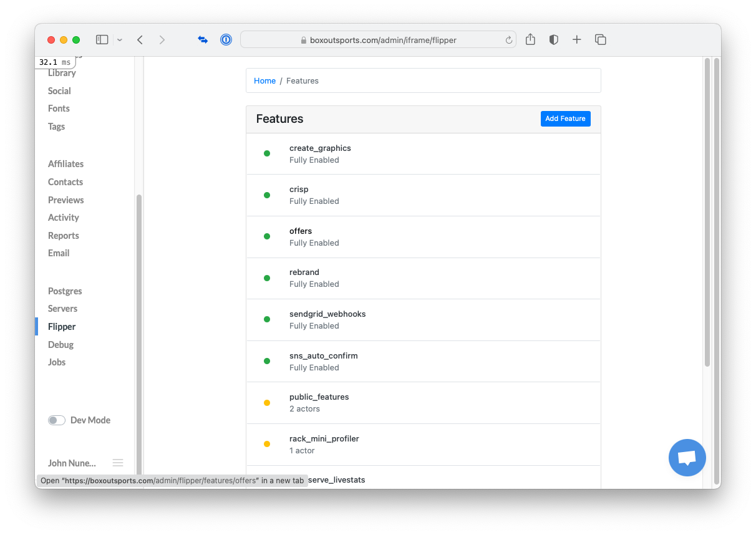Open Email in the sidebar

pyautogui.click(x=59, y=253)
